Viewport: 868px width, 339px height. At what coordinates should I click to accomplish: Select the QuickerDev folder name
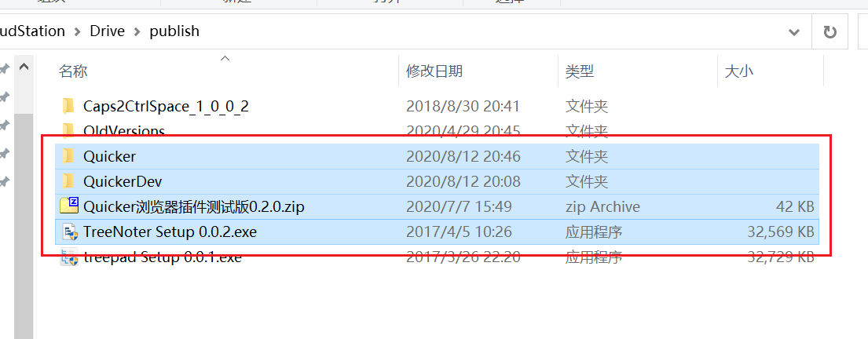pos(123,181)
